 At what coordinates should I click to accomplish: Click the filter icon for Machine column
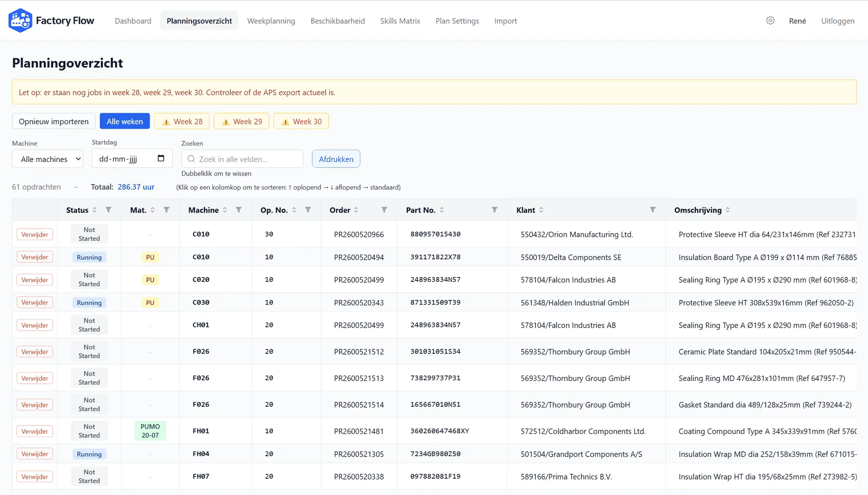click(239, 209)
